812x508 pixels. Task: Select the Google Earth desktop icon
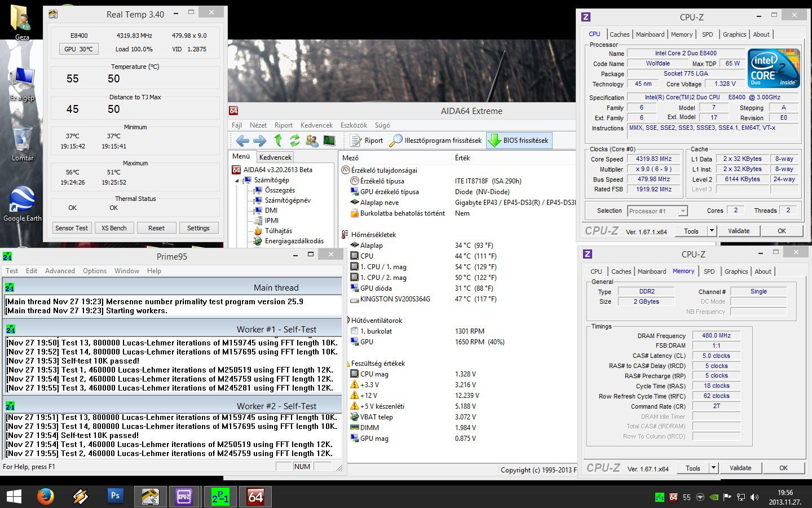[22, 204]
